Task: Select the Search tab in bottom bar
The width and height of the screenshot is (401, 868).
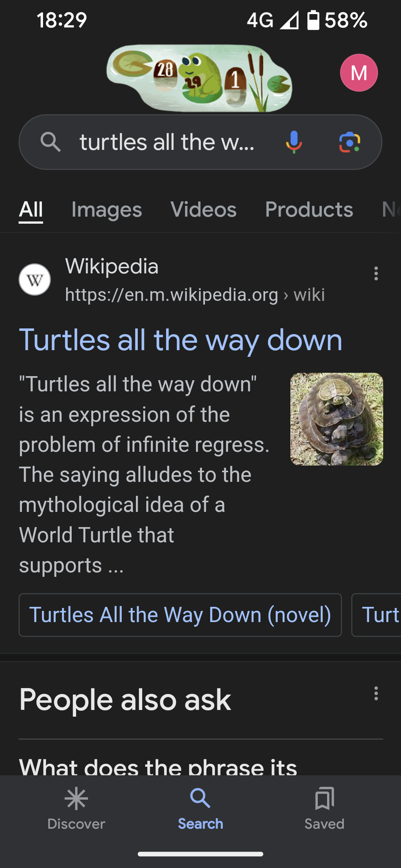Action: pyautogui.click(x=200, y=809)
